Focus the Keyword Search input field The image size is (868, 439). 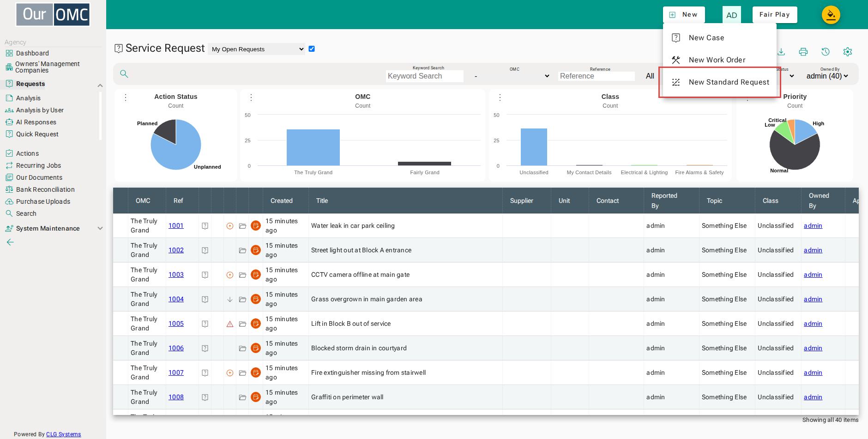coord(425,76)
